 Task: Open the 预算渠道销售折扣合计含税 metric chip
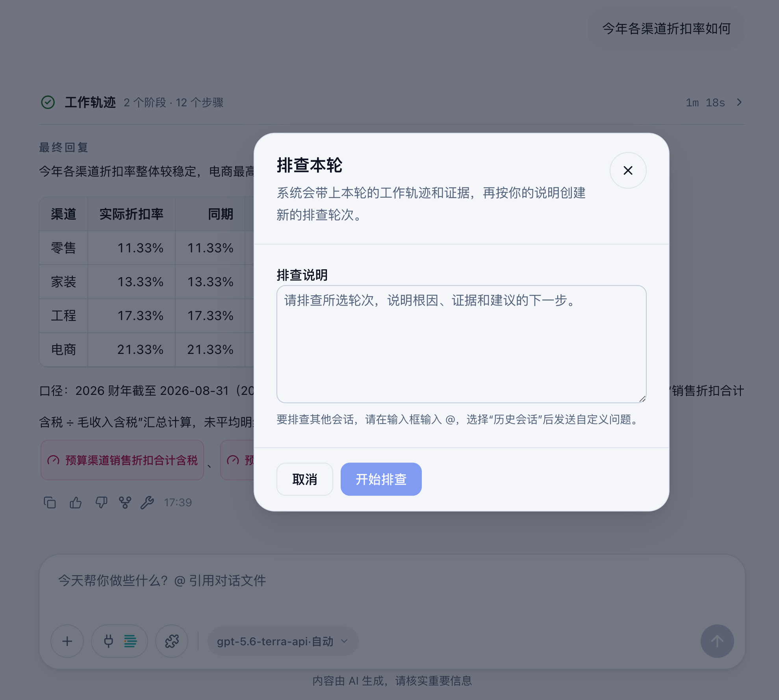(122, 460)
